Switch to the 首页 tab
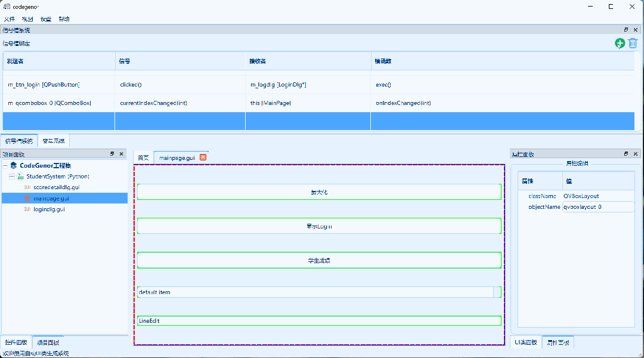Image resolution: width=644 pixels, height=358 pixels. [x=143, y=158]
